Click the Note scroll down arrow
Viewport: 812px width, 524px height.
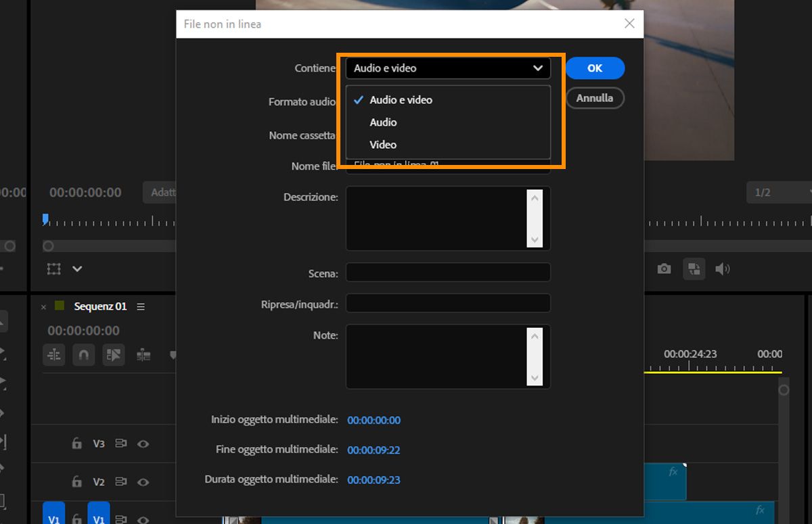[x=535, y=377]
